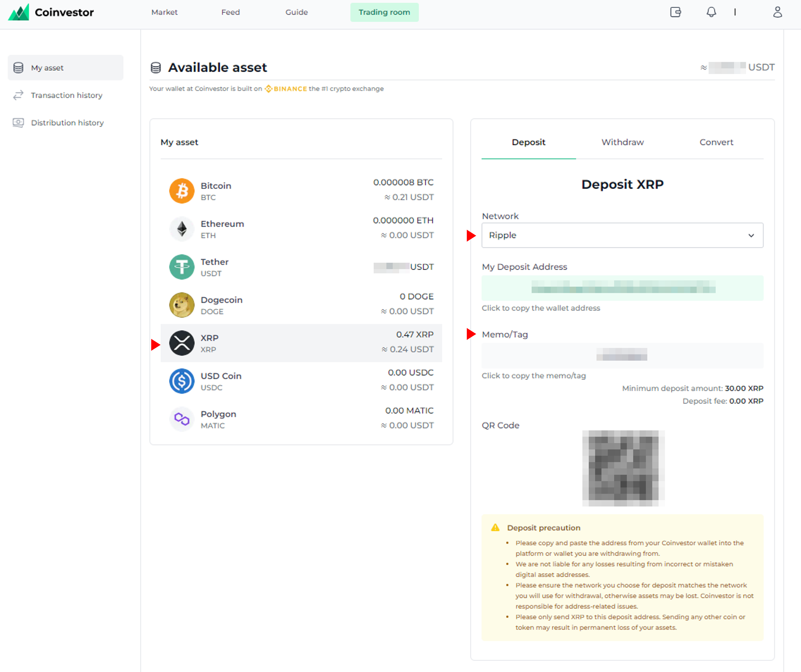Open the Guide menu
Screen dimensions: 801x672
296,12
